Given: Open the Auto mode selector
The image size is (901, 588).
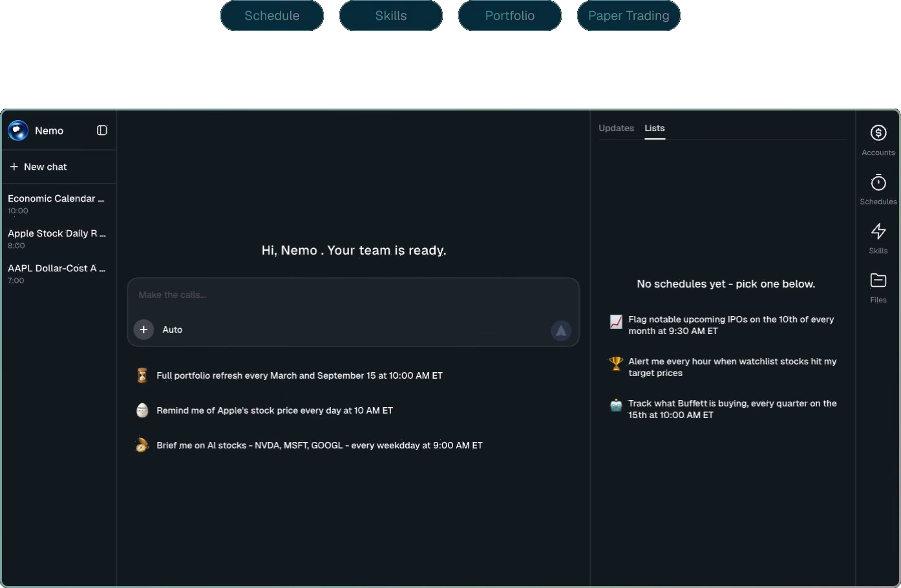Looking at the screenshot, I should tap(172, 330).
